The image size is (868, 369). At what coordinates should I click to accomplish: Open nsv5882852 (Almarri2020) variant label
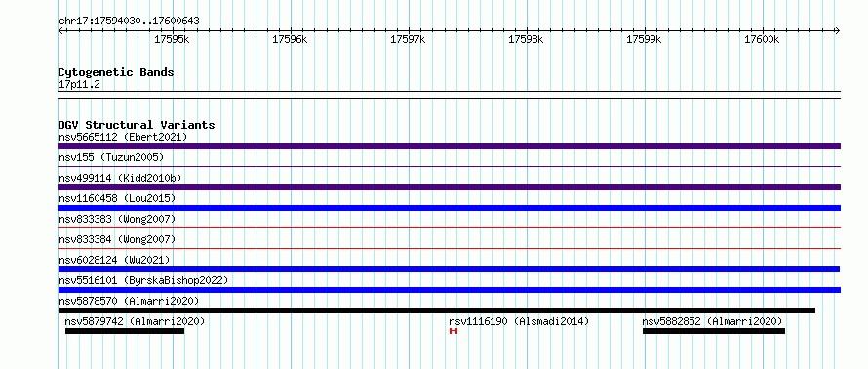click(712, 321)
